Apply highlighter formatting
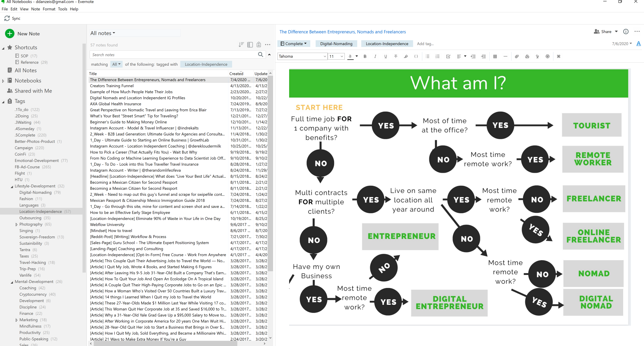 [x=406, y=57]
